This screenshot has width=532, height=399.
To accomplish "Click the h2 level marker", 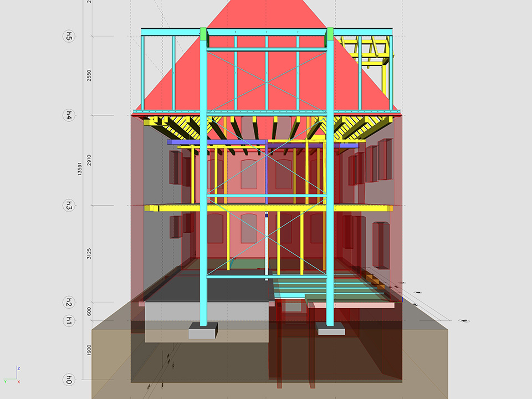I will coord(68,303).
